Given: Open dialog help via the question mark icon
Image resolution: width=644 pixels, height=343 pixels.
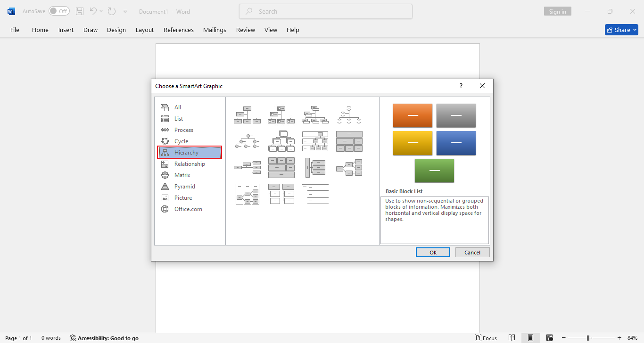Looking at the screenshot, I should [461, 86].
